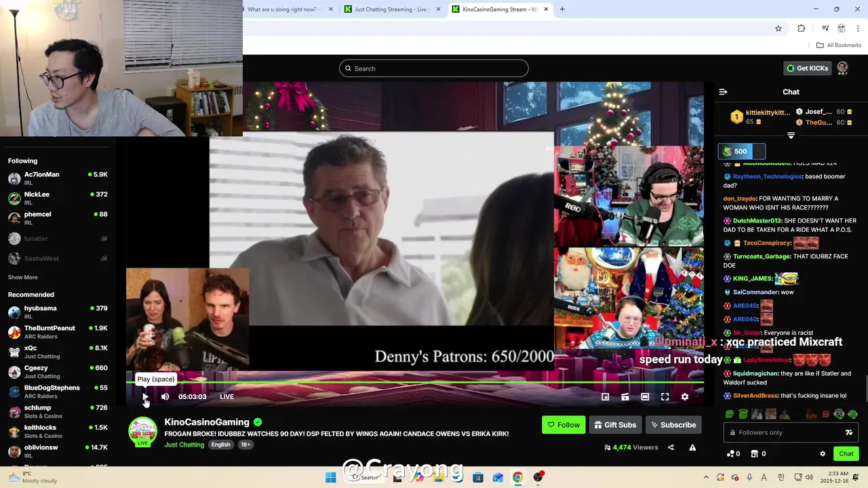
Task: Open All Bookmarks folder
Action: [839, 45]
